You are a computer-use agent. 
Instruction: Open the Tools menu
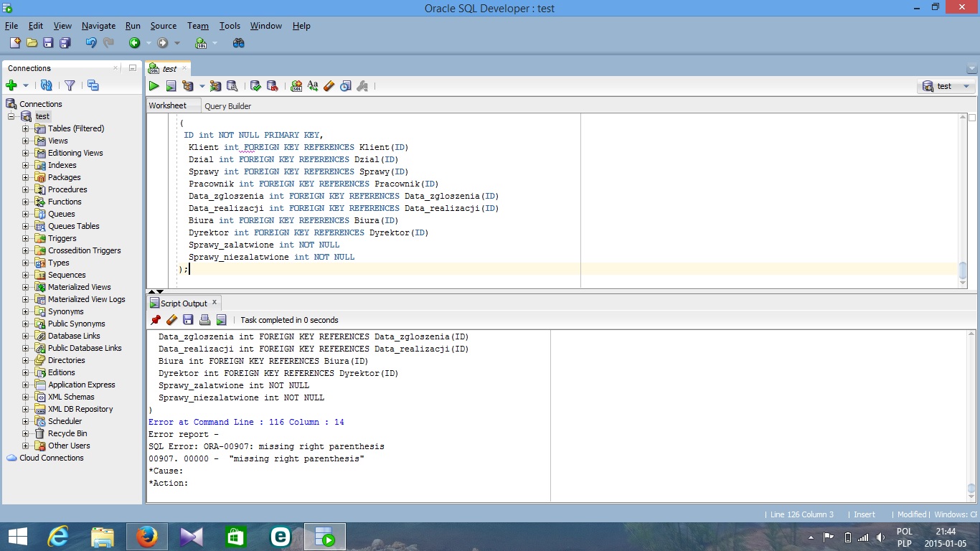pos(230,26)
